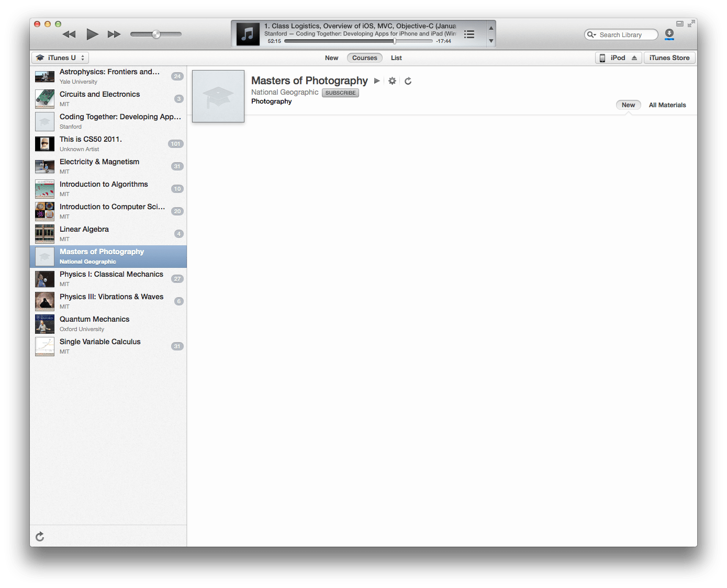Click the Masters of Photography large artwork
Image resolution: width=727 pixels, height=588 pixels.
[218, 96]
